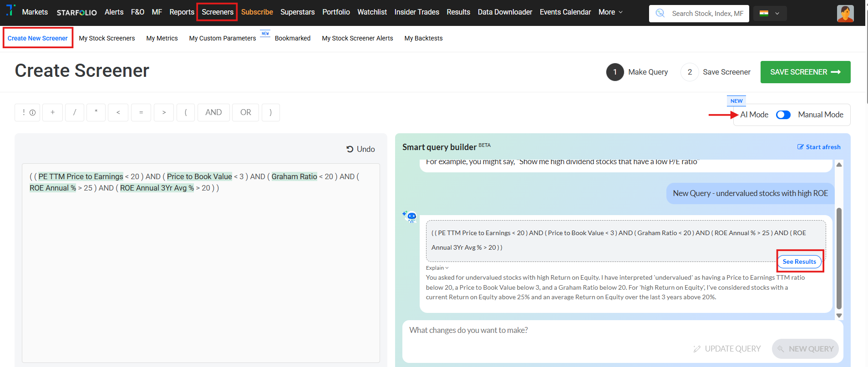868x367 pixels.
Task: Click the step 2 Save Screener circle
Action: tap(690, 72)
